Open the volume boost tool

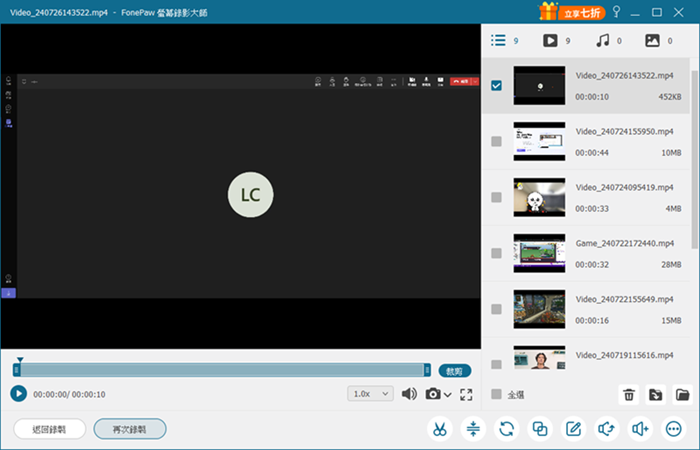pyautogui.click(x=640, y=429)
